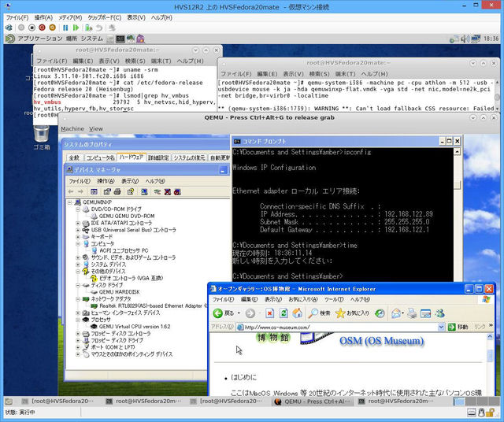Click Ctrl+Alt+Del icon in Hyper-V toolbar
Image resolution: width=504 pixels, height=422 pixels.
[9, 28]
